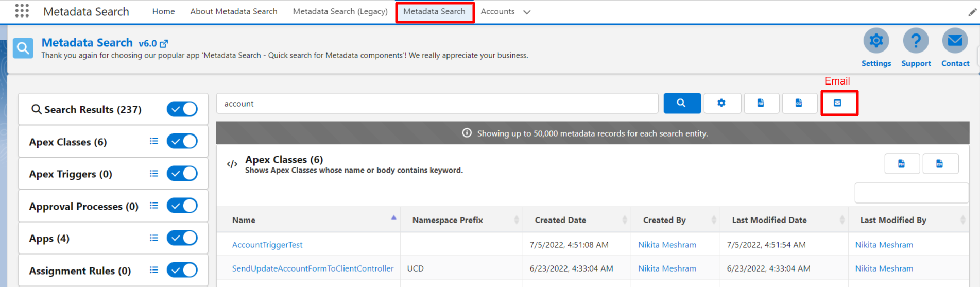This screenshot has width=980, height=287.
Task: Open the Apex Classes list options icon
Action: click(x=154, y=141)
